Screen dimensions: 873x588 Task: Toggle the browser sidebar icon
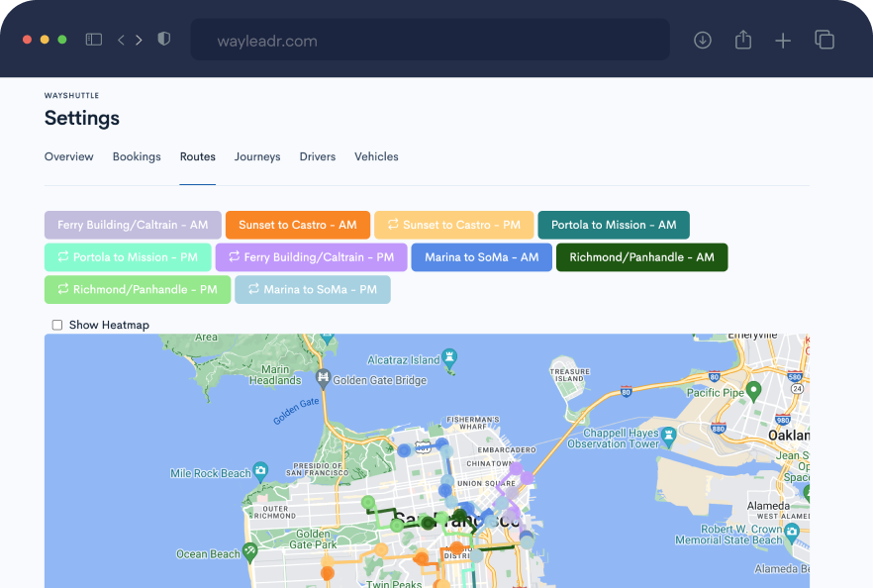coord(93,39)
